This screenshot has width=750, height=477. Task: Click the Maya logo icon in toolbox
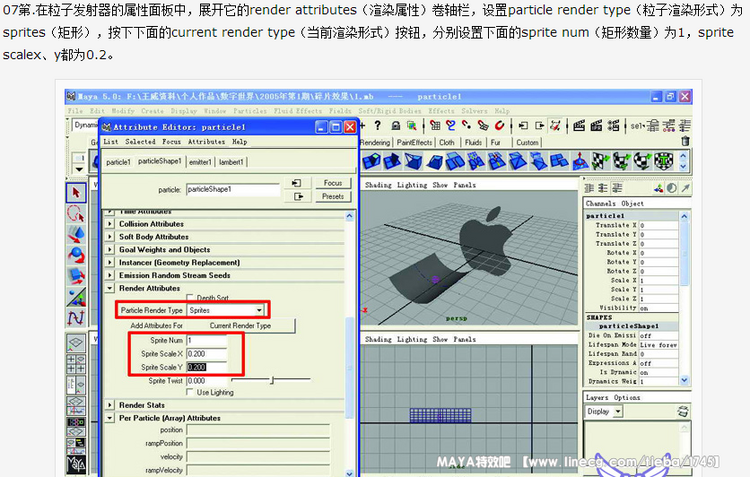point(76,464)
